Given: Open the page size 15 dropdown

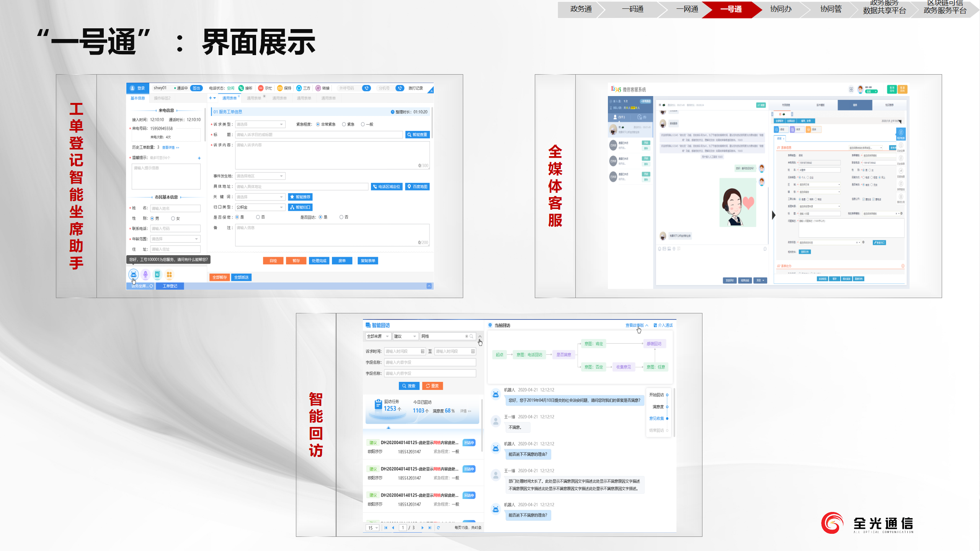Looking at the screenshot, I should tap(373, 528).
